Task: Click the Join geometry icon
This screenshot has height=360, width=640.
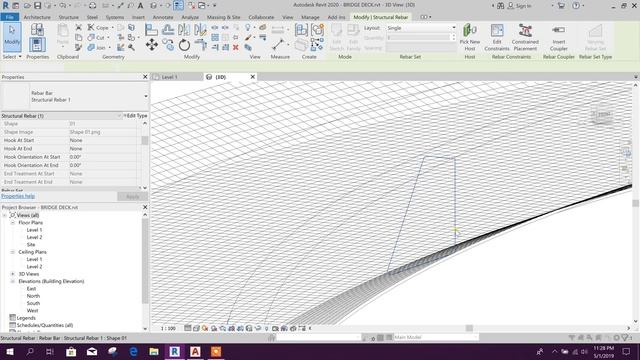Action: [96, 47]
